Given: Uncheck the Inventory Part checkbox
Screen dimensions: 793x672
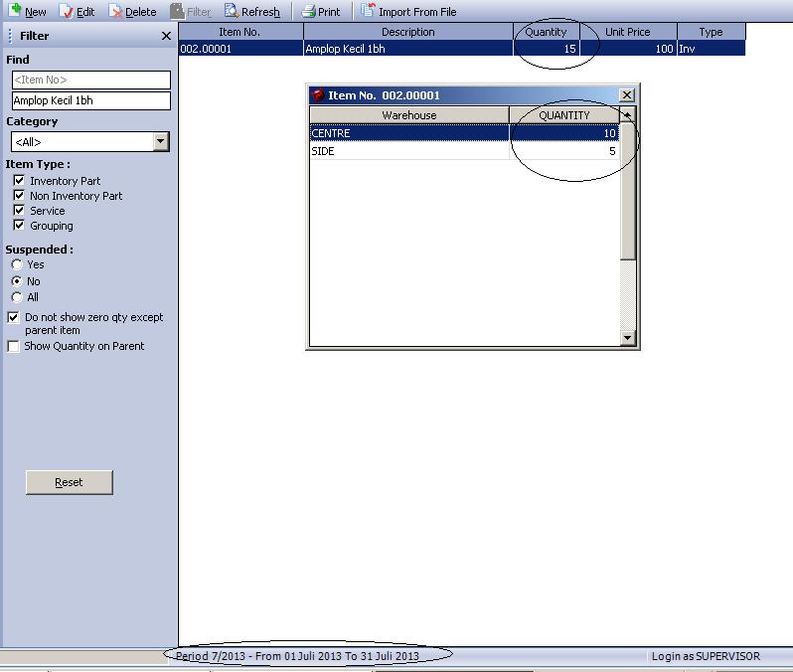Looking at the screenshot, I should click(18, 181).
